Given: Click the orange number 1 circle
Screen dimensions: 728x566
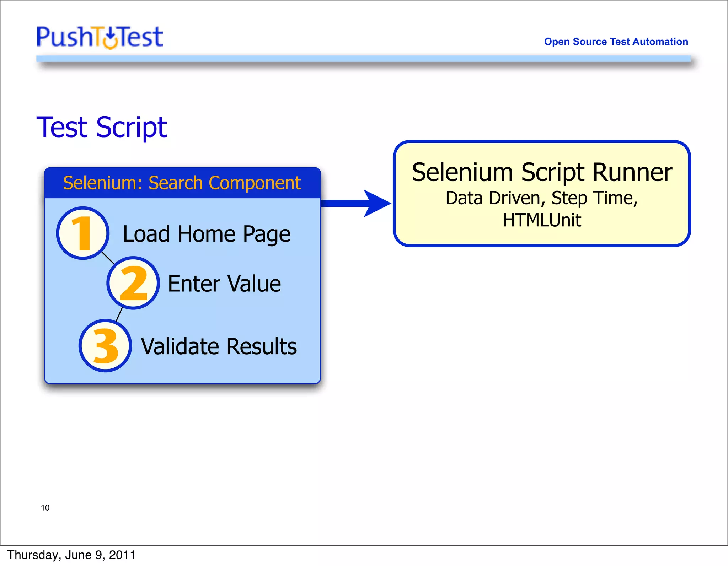Looking at the screenshot, I should (83, 233).
